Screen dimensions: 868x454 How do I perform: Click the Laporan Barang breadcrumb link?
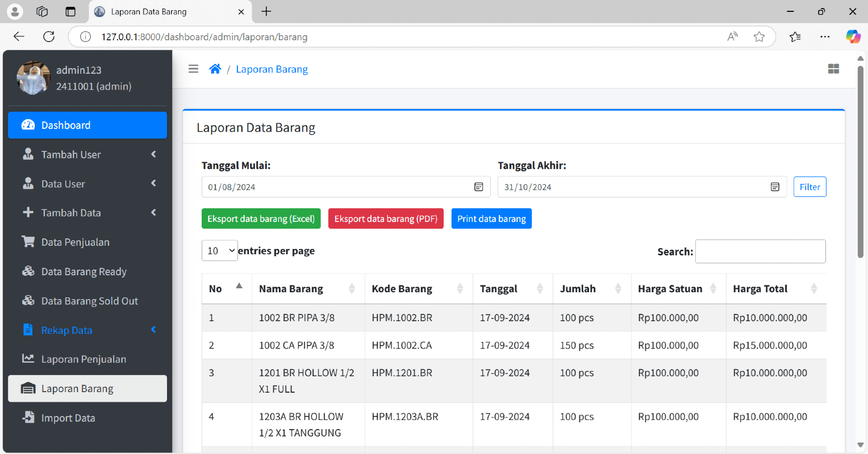click(272, 69)
